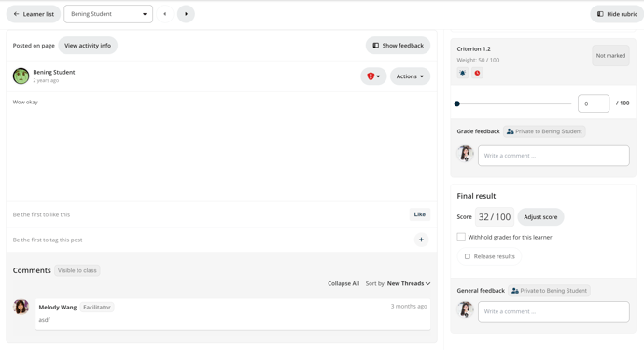Click the bug icon under Criterion 1.2
The height and width of the screenshot is (357, 644).
462,73
